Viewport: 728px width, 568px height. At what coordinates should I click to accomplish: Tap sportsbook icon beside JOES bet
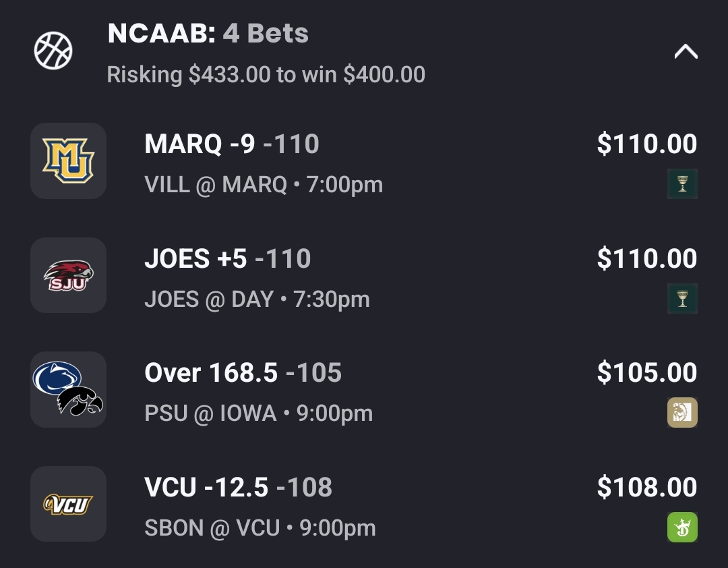pos(682,298)
